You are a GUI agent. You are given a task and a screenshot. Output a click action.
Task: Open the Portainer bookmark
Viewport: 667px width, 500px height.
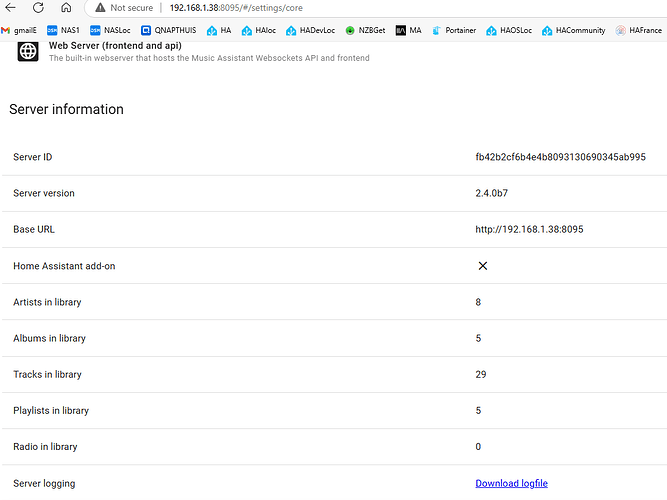[453, 30]
